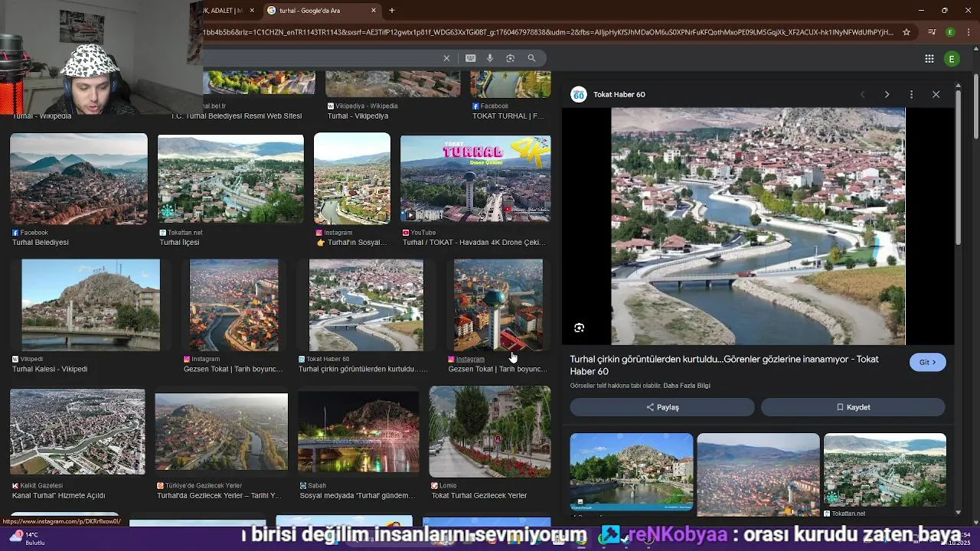Click the Tokat Haber 60 source logo
Viewport: 980px width, 551px height.
(x=579, y=94)
